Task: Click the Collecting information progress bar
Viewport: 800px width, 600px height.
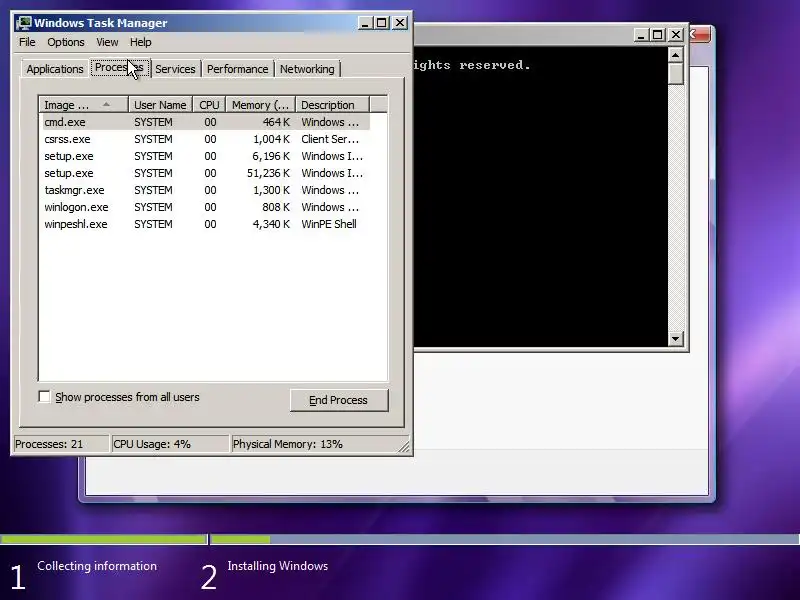Action: click(104, 539)
